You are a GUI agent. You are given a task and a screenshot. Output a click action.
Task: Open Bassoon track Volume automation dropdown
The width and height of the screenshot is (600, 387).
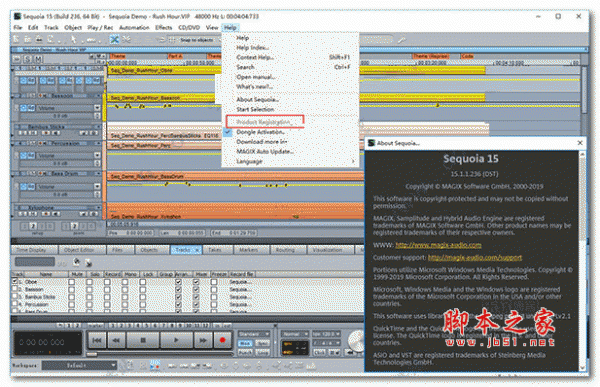(97, 108)
